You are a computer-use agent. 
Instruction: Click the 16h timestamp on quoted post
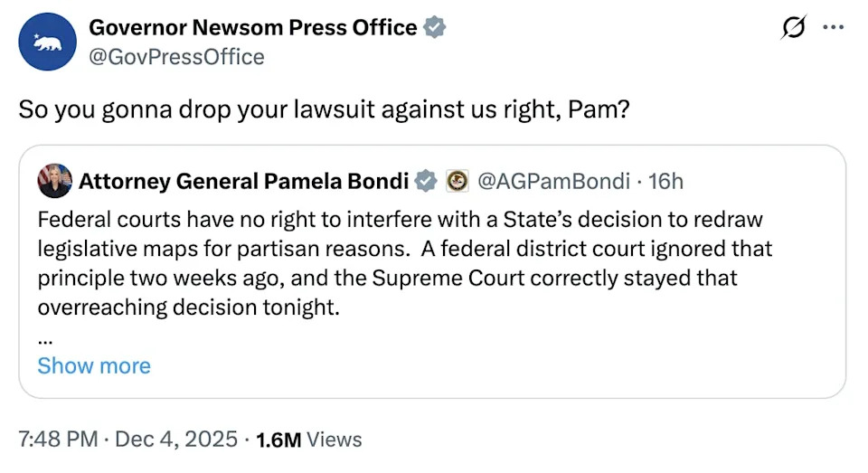point(666,182)
